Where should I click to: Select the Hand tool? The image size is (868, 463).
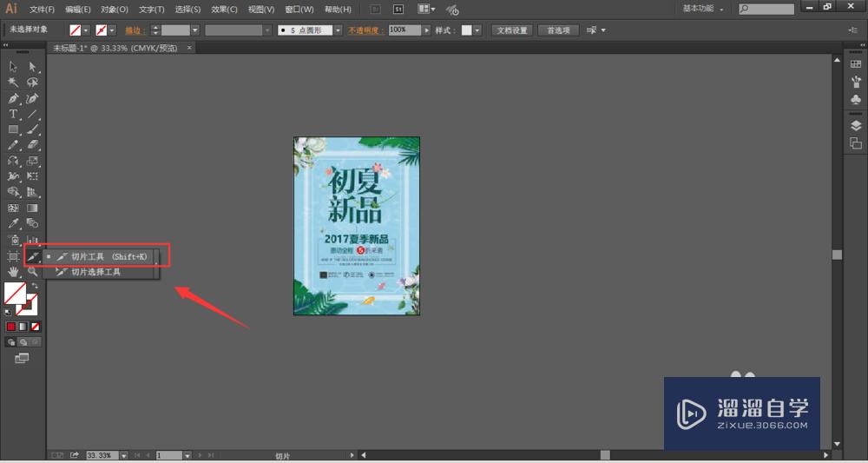point(13,271)
